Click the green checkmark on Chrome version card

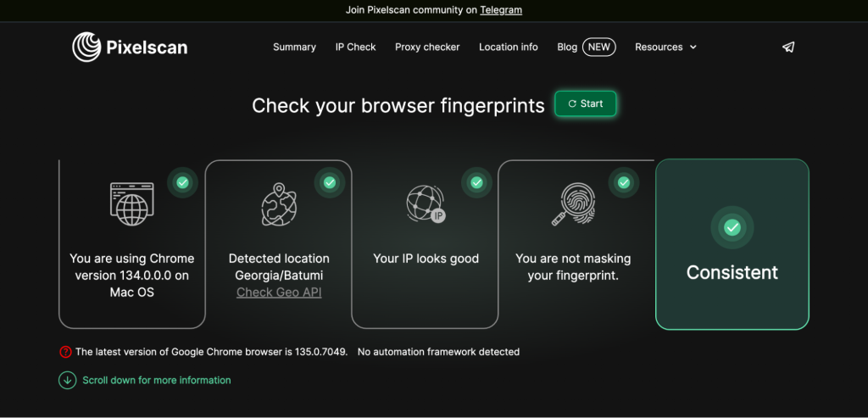[x=182, y=182]
